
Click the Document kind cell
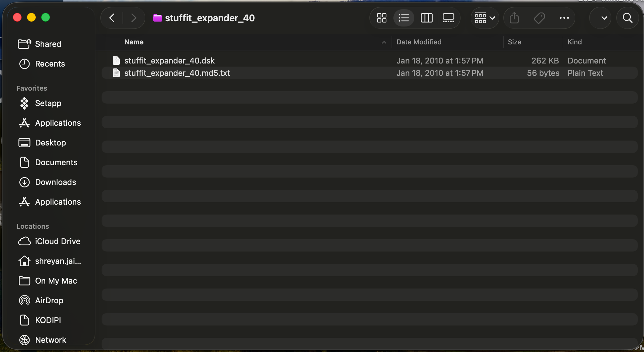[x=586, y=61]
